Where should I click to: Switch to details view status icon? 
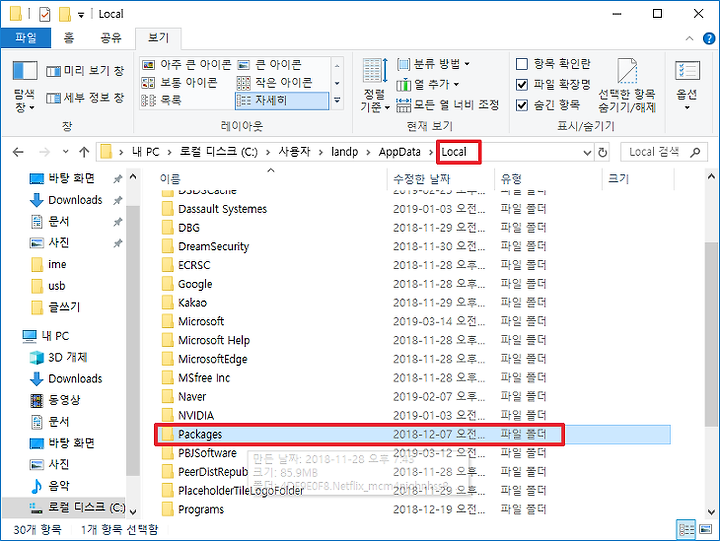[x=686, y=530]
